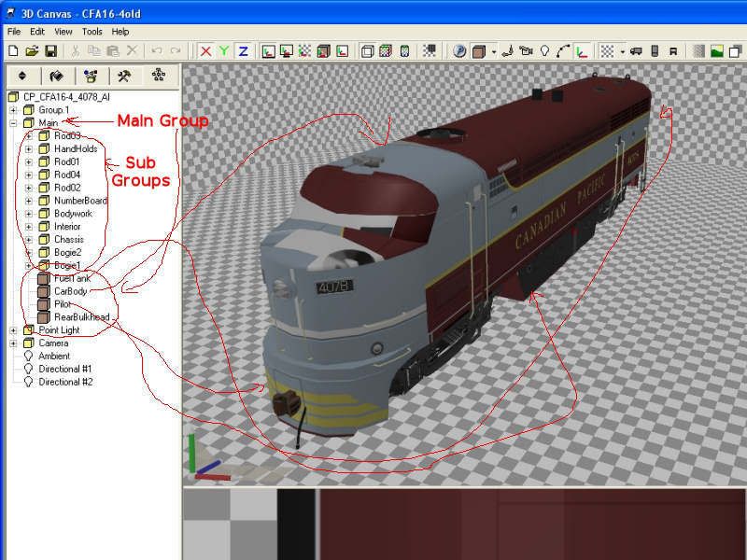Select Directional #1 light in tree

pyautogui.click(x=65, y=369)
